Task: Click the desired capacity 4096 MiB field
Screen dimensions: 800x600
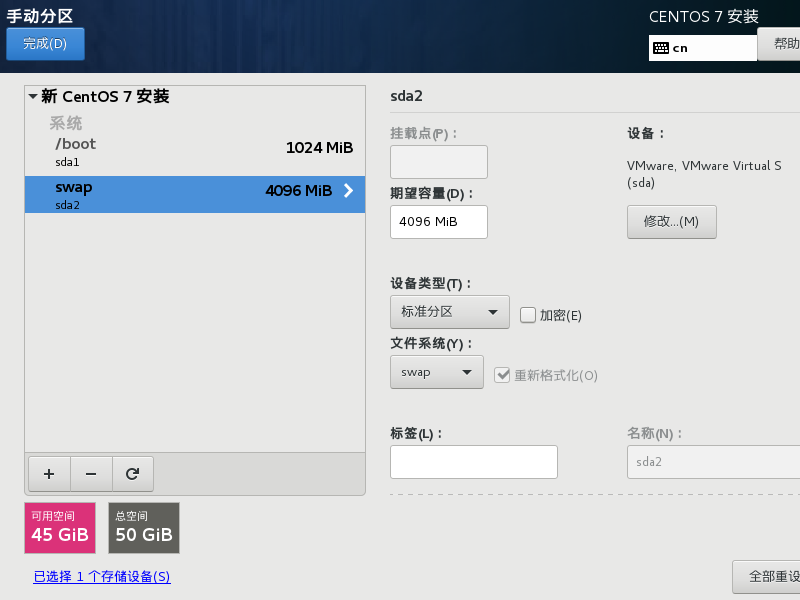Action: tap(438, 222)
